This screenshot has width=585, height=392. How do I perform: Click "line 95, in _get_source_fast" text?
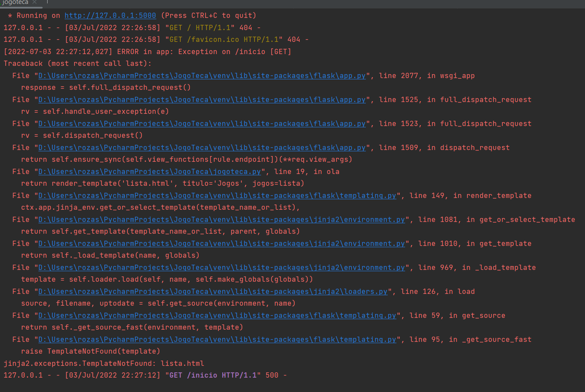point(471,340)
